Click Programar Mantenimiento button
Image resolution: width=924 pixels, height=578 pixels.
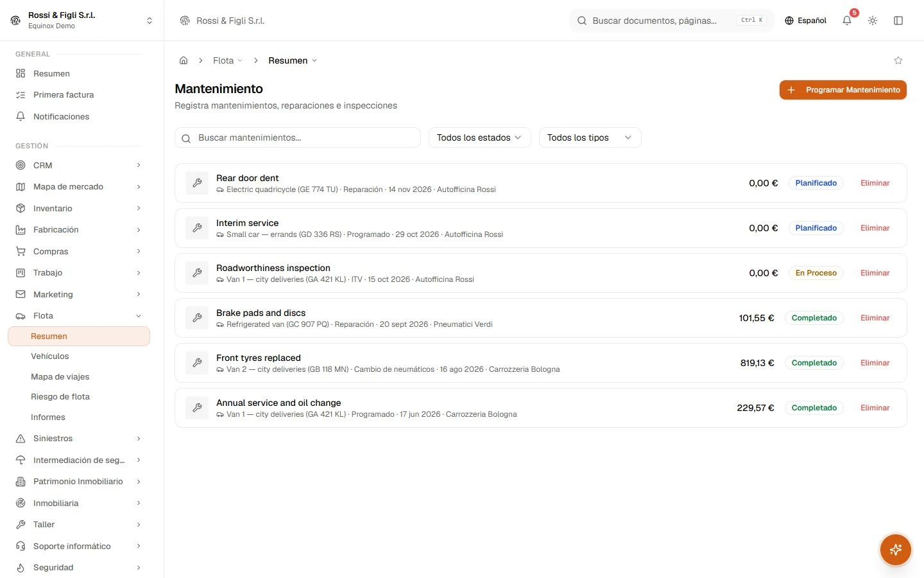click(x=843, y=90)
